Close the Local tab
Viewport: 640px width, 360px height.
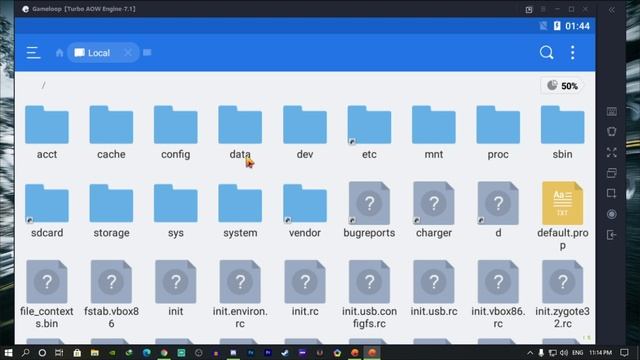(128, 53)
